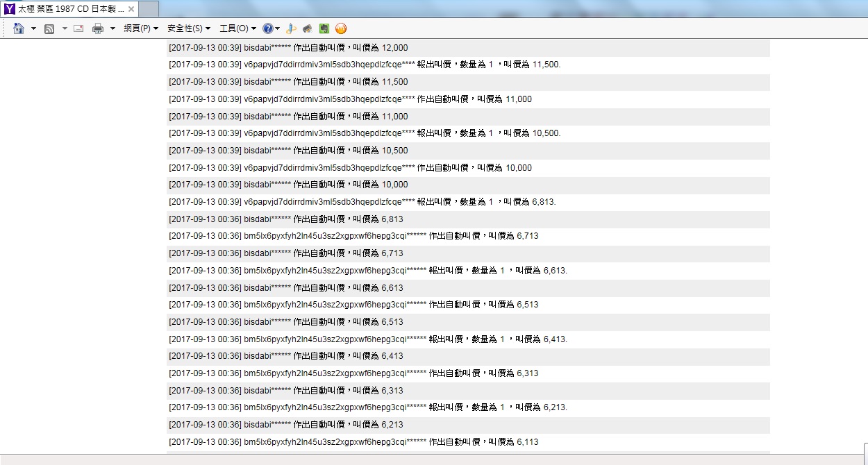Click the green Evernote elephant icon
The height and width of the screenshot is (465, 868).
click(324, 28)
